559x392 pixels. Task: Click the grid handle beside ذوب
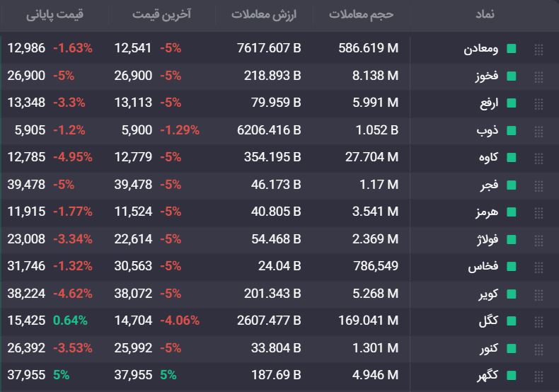(x=538, y=132)
